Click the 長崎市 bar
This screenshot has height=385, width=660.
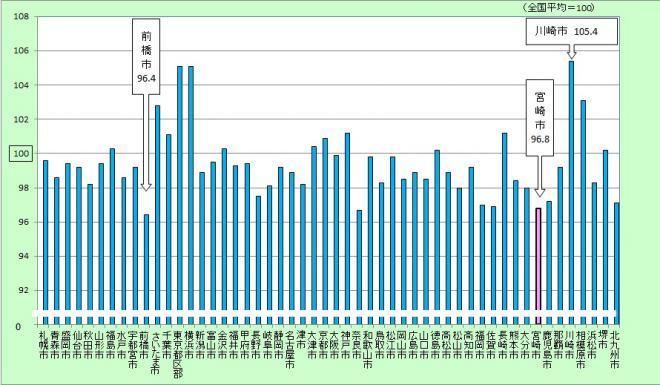tap(504, 228)
